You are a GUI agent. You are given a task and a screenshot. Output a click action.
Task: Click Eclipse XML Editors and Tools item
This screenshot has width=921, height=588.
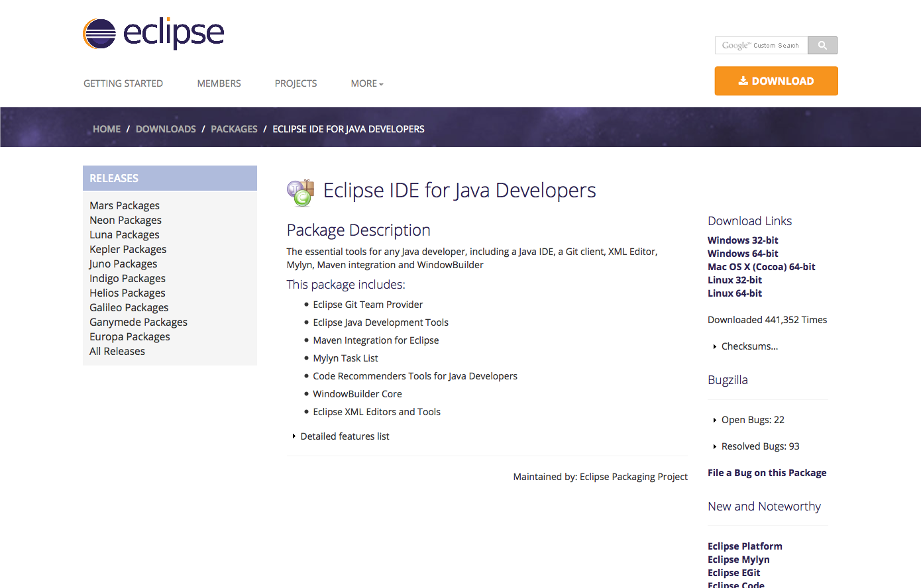point(376,412)
